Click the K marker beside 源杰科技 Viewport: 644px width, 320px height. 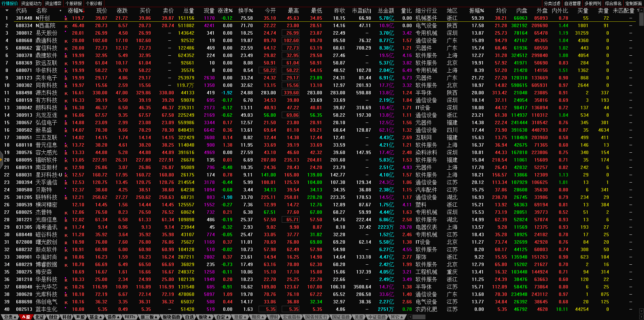(x=66, y=93)
